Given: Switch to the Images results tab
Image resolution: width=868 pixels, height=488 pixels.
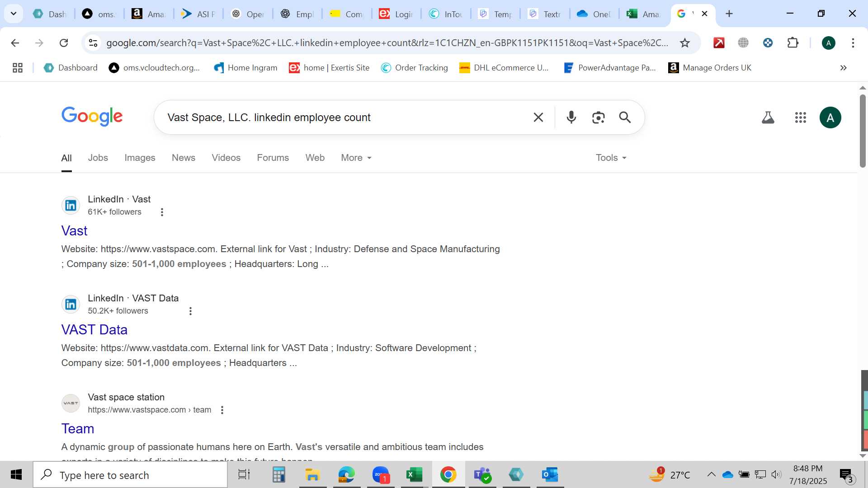Looking at the screenshot, I should tap(140, 158).
